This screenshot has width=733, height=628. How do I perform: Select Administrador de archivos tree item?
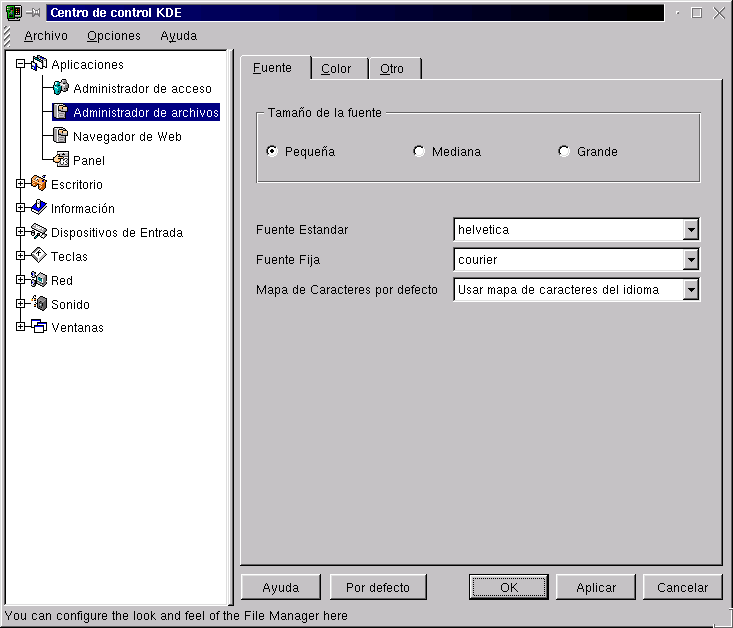145,112
